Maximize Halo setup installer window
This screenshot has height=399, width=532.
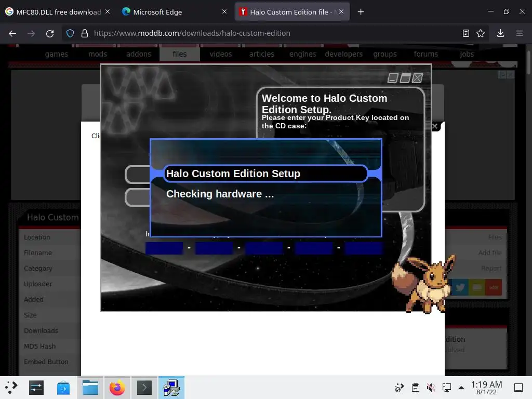point(405,78)
